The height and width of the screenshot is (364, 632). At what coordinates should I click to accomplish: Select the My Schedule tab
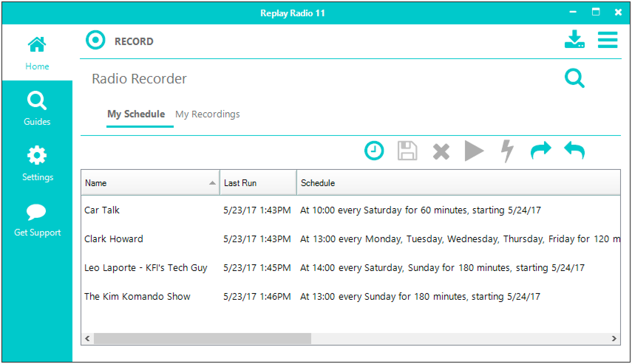tap(136, 114)
